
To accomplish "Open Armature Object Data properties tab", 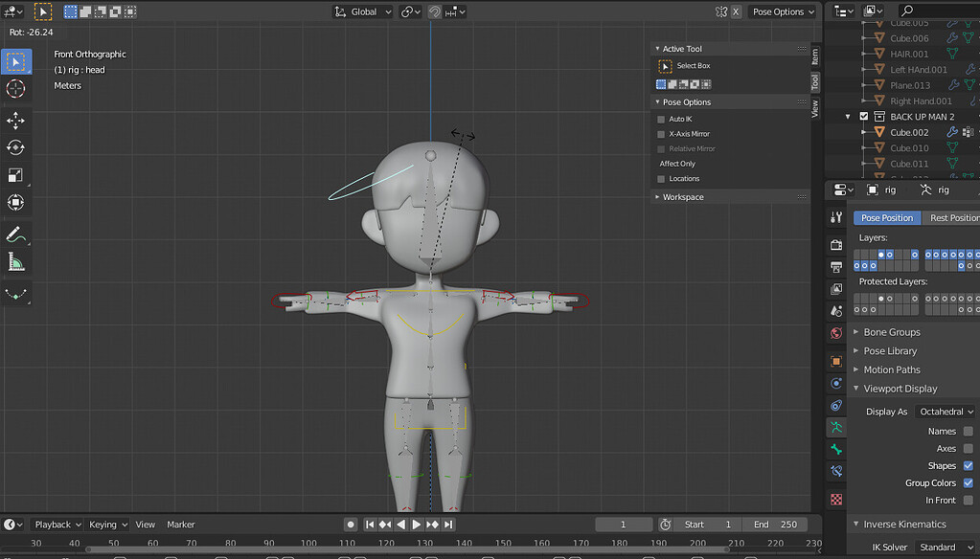I will 836,427.
